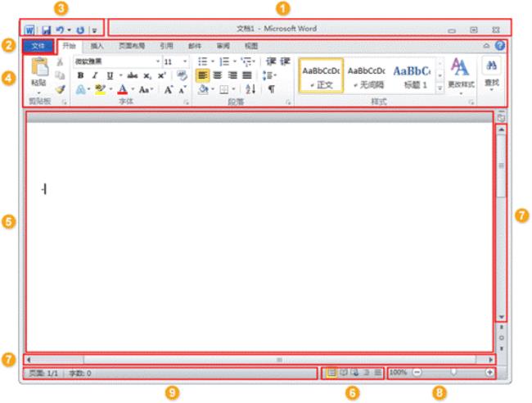532x403 pixels.
Task: Click the 更改样式 (Change Styles) button
Action: coord(461,75)
